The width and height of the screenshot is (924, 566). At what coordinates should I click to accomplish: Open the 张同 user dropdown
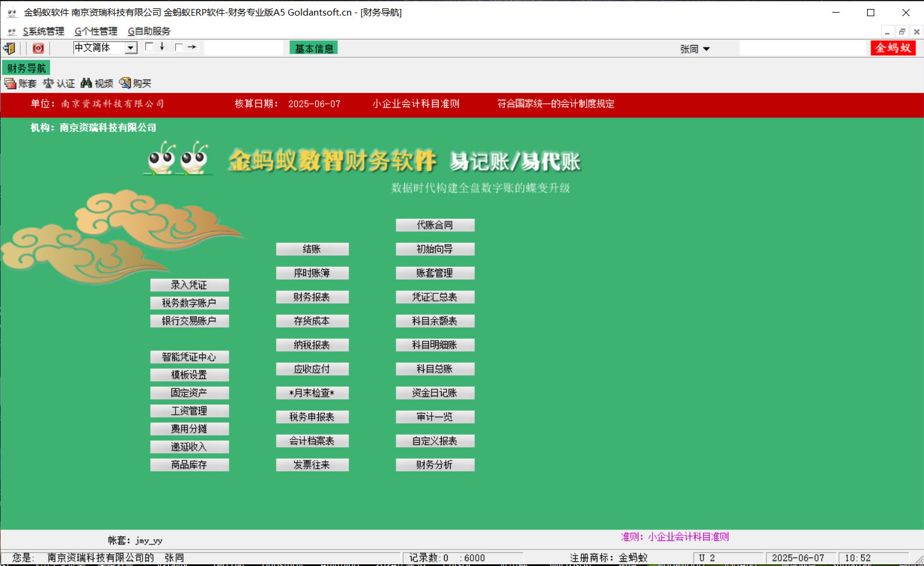[706, 49]
